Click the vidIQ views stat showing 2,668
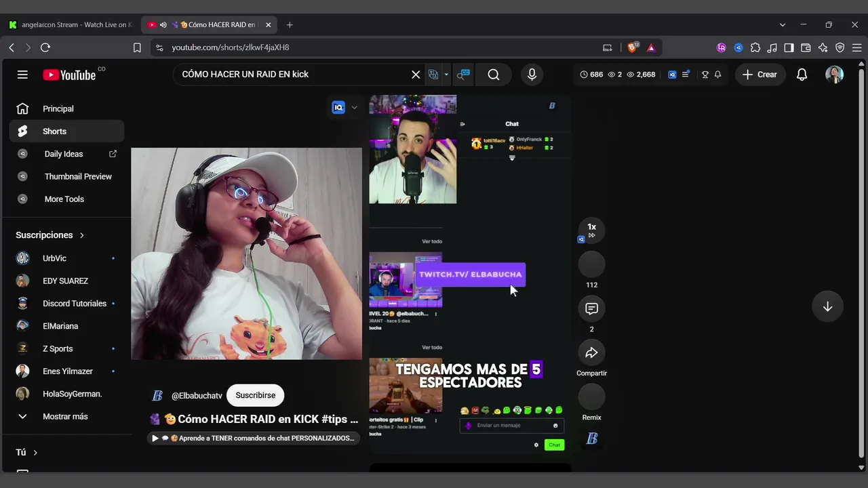Screen dimensions: 868x488 click(x=642, y=75)
